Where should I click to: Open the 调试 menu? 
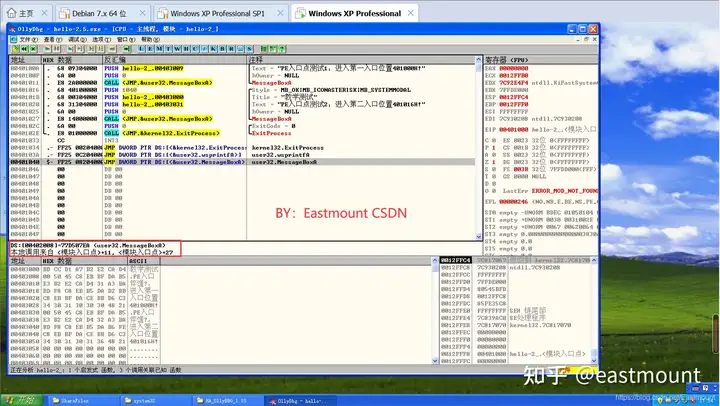[77, 39]
